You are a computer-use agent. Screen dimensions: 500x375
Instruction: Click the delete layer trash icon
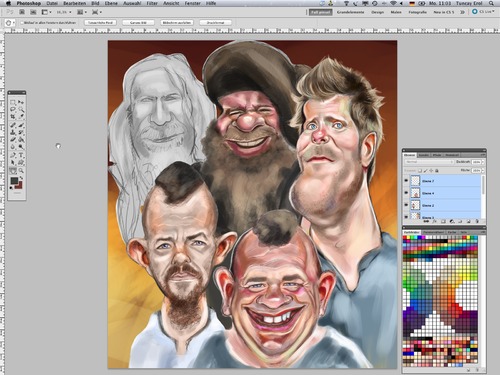tap(477, 221)
